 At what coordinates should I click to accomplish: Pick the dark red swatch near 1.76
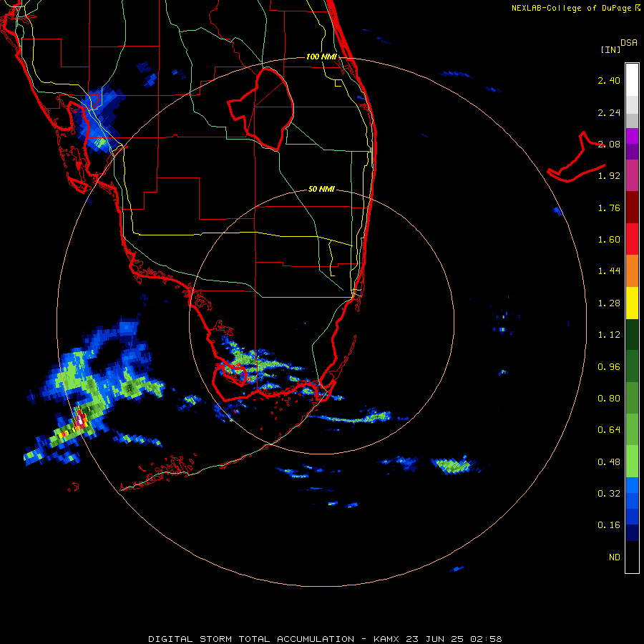click(x=632, y=208)
